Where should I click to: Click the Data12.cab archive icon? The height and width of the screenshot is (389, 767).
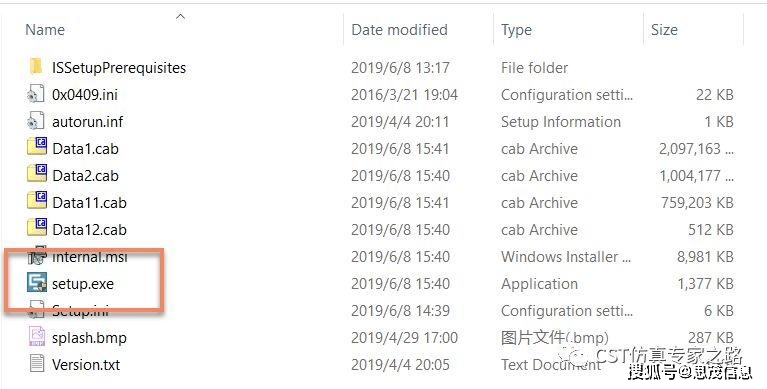[x=37, y=229]
